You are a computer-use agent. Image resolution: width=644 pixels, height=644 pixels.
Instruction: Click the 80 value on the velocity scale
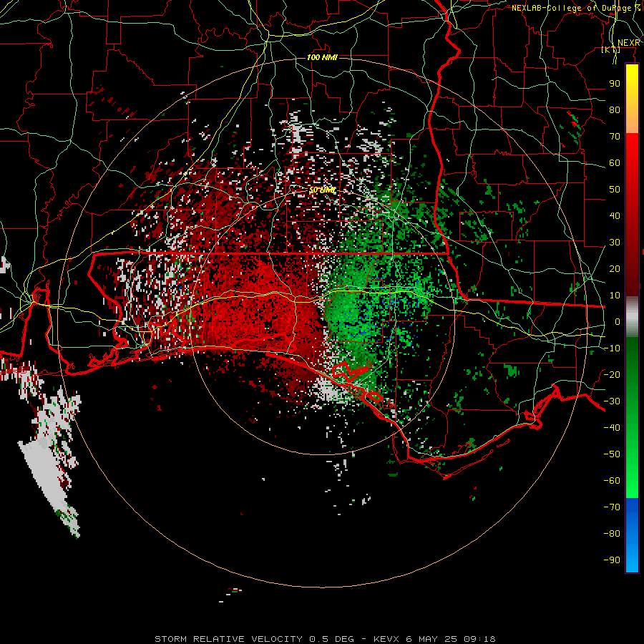(x=615, y=109)
